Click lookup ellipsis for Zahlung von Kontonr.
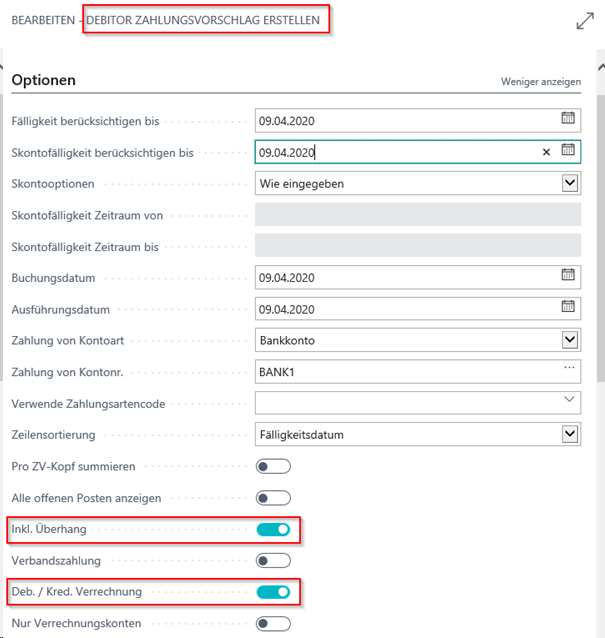Image resolution: width=605 pixels, height=638 pixels. tap(569, 368)
